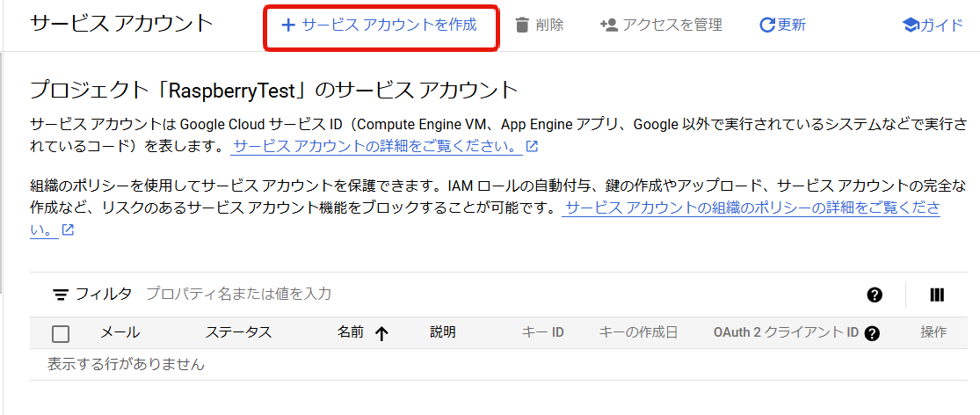Sort by the メール column header
Viewport: 980px width, 415px height.
pos(120,332)
